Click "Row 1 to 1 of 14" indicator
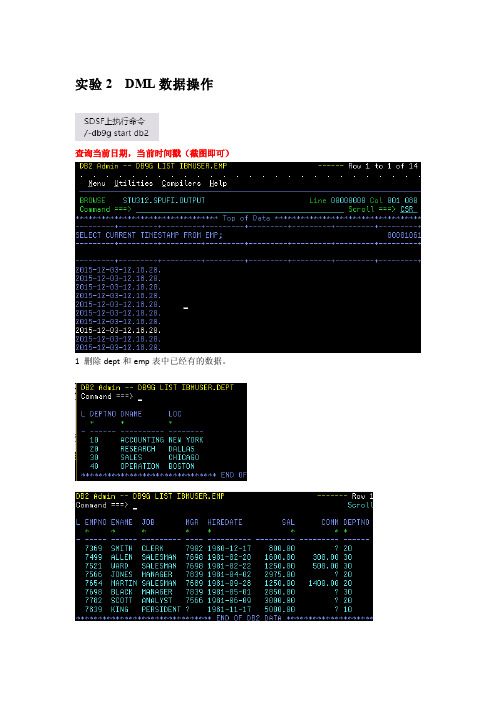The width and height of the screenshot is (496, 702). 383,166
